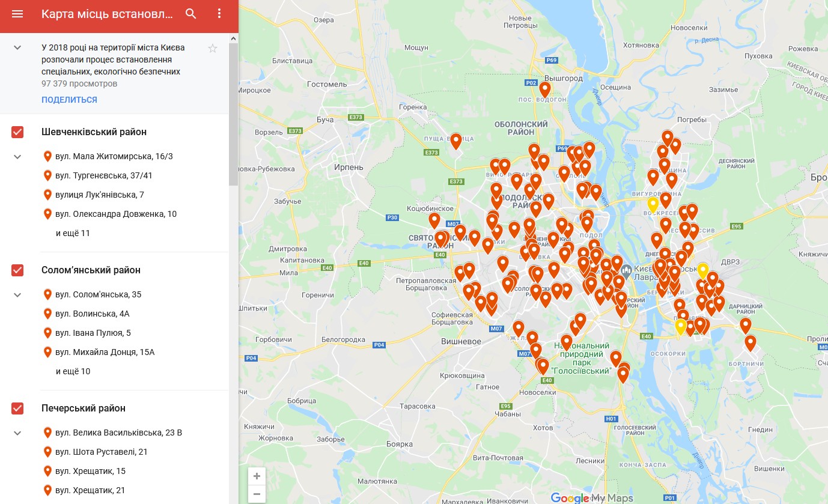Click the yellow map marker above Осокорки

pos(681,327)
